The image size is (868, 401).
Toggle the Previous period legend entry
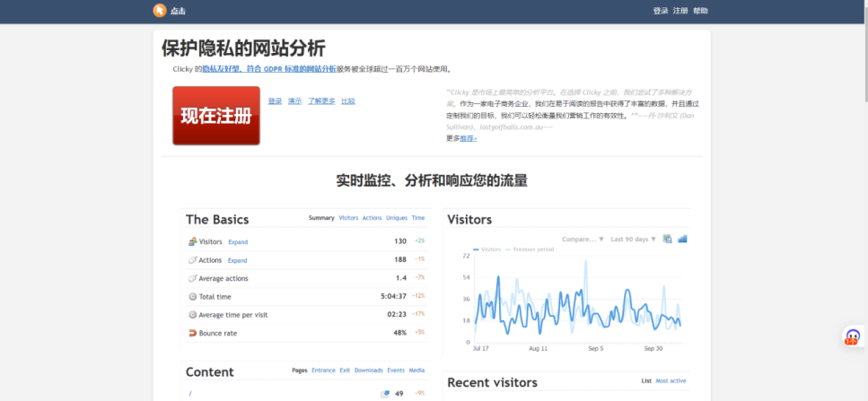pyautogui.click(x=530, y=249)
